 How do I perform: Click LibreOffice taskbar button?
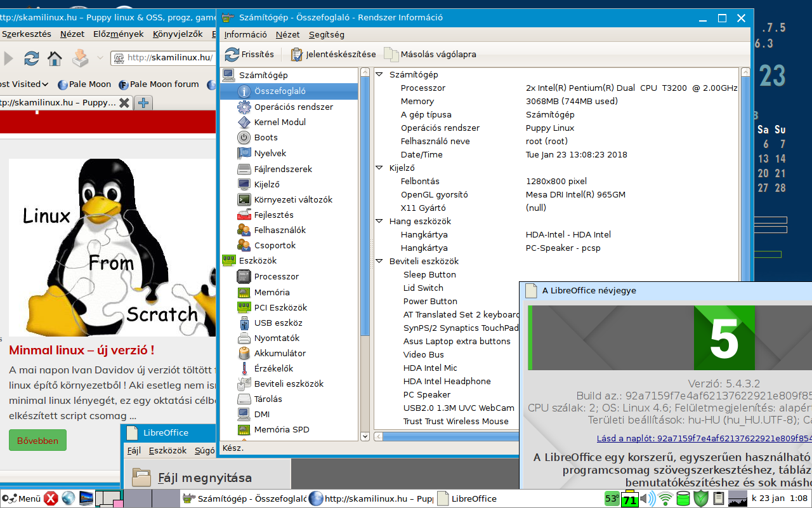[x=467, y=498]
